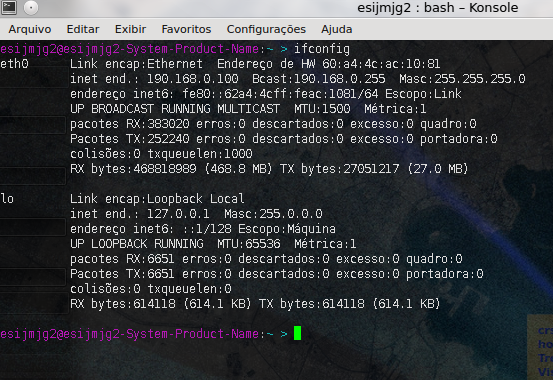This screenshot has width=553, height=380.
Task: Click the 'TX:252240' packets value
Action: point(158,139)
